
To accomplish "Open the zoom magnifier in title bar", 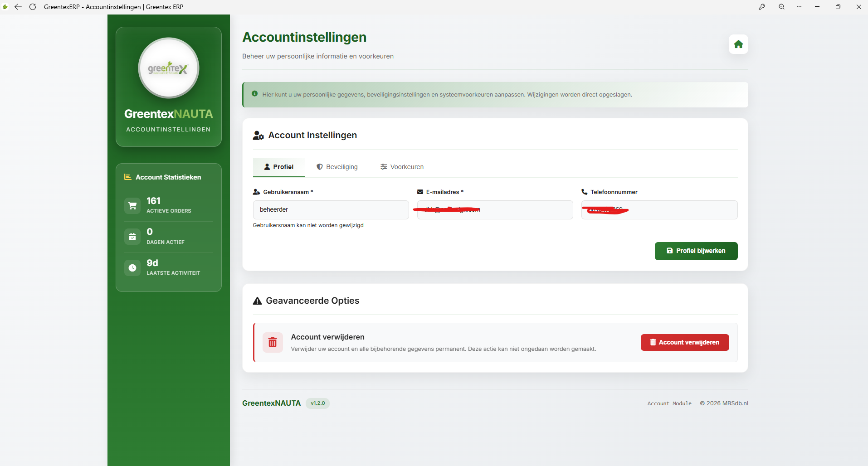I will coord(781,7).
